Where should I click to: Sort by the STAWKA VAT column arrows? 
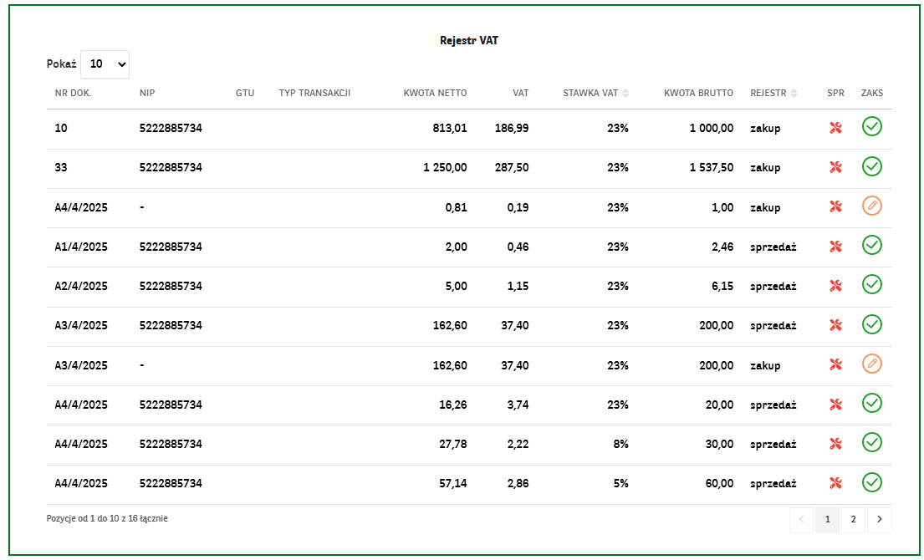625,93
